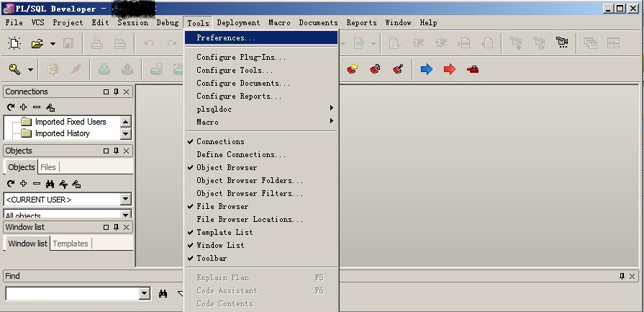Screen dimensions: 644x312
Task: Refresh the Connections panel list
Action: click(x=11, y=107)
